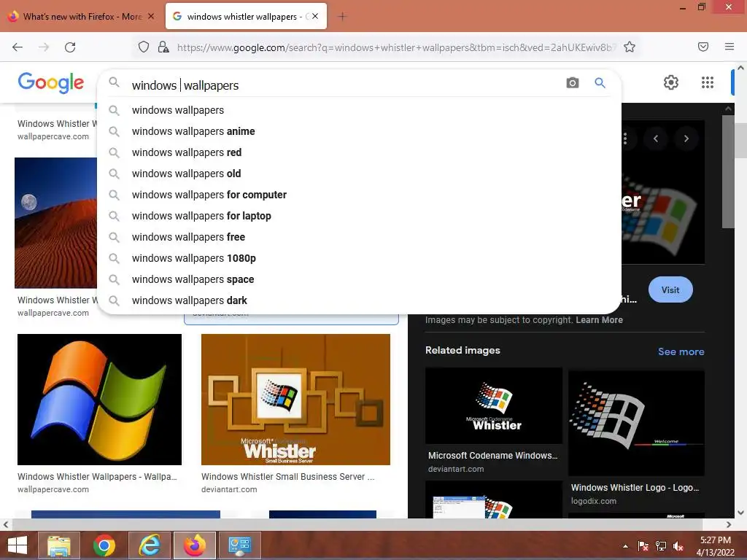Choose suggestion 'windows wallpapers for computer'
Viewport: 747px width, 560px height.
tap(359, 195)
